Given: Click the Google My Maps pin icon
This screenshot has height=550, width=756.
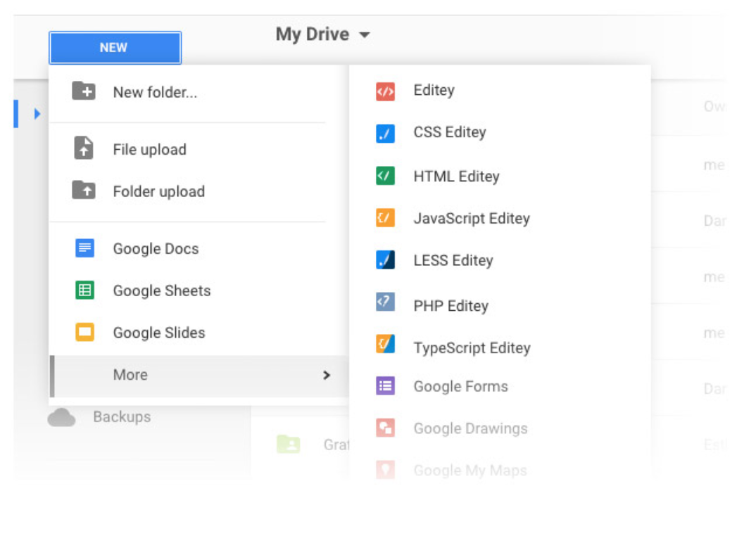Looking at the screenshot, I should click(385, 469).
